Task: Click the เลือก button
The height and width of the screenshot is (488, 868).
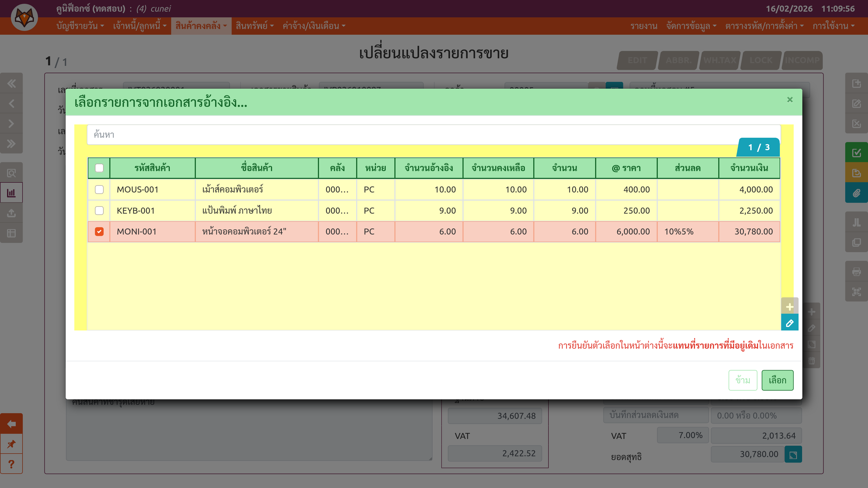Action: coord(777,380)
